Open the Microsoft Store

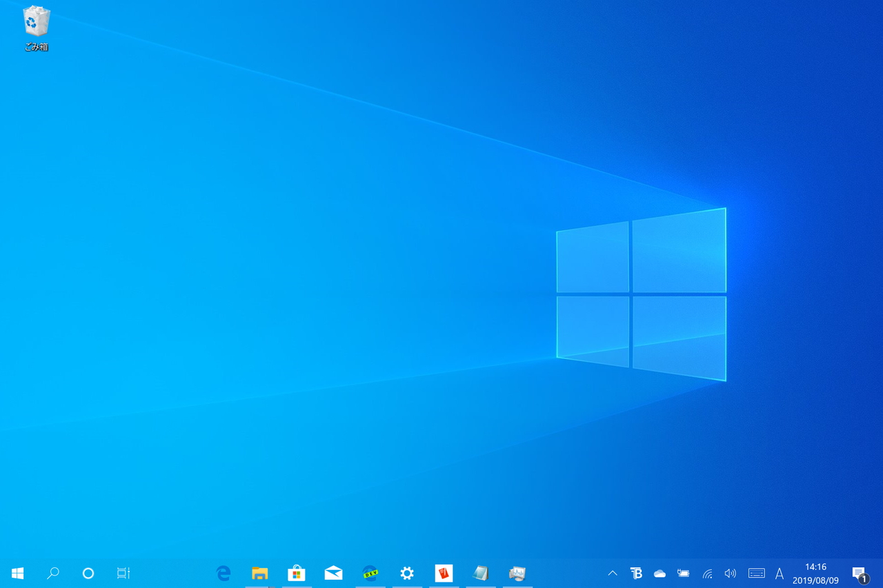point(297,573)
